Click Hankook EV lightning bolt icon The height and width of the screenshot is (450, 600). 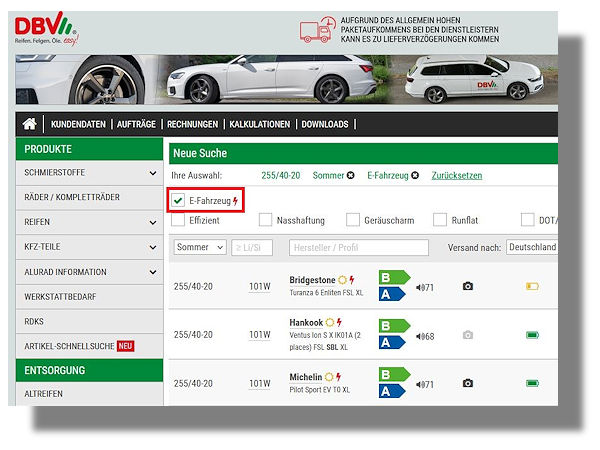click(339, 323)
